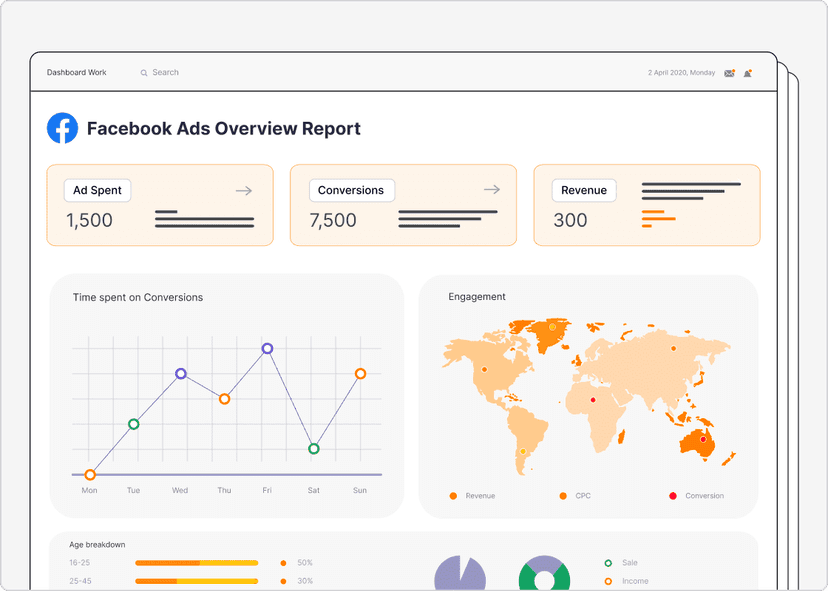
Task: Click the Dashboard Work menu item
Action: coord(75,72)
